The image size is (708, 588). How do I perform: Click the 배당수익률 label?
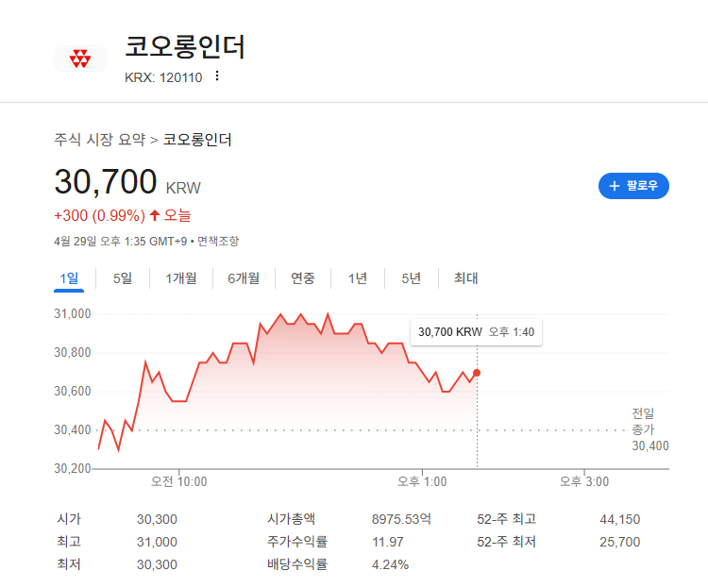coord(297,564)
